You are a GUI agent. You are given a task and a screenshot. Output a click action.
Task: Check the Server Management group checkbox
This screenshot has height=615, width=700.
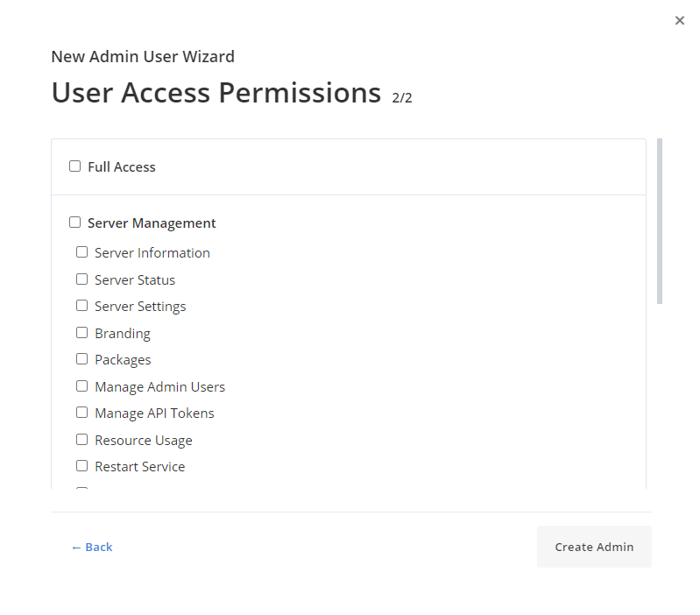(x=75, y=223)
